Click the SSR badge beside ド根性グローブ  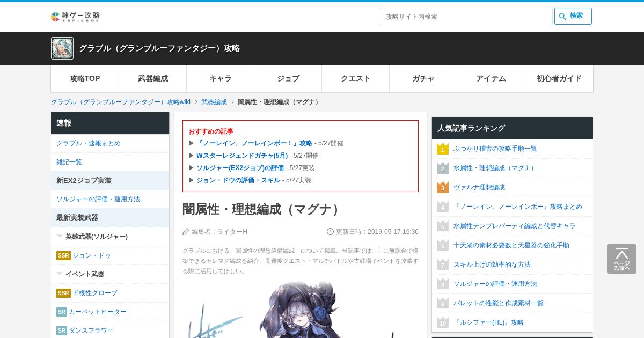tap(63, 293)
